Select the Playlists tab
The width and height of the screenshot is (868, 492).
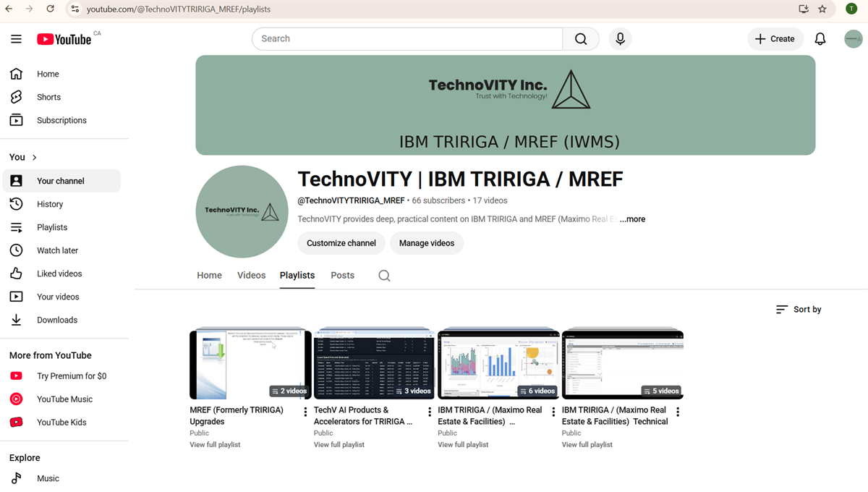[297, 276]
